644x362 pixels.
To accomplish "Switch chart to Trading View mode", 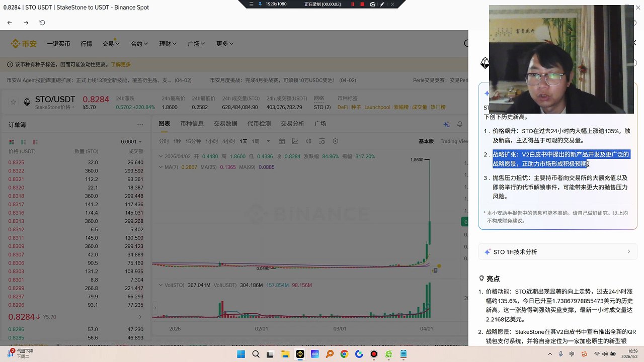I will click(454, 141).
